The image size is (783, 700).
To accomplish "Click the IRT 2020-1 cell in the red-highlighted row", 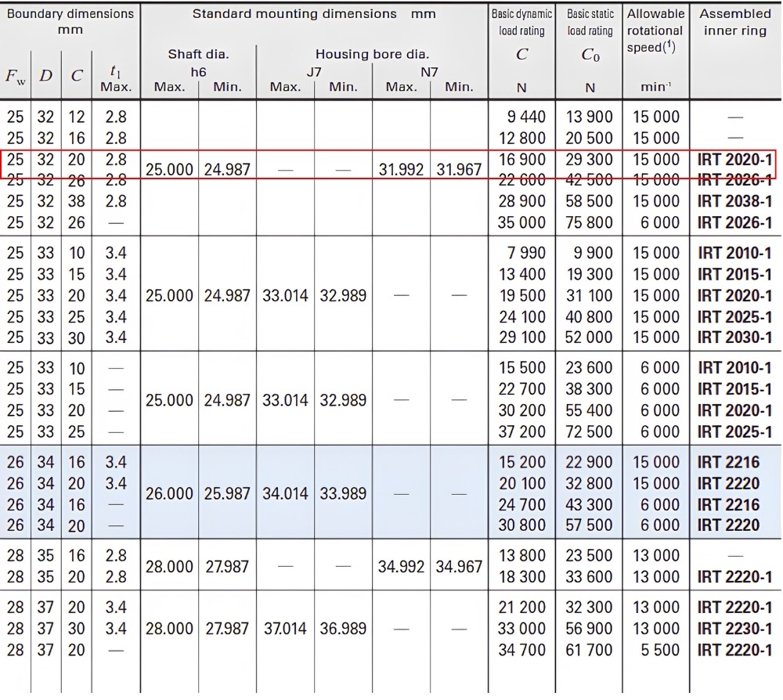I will (x=734, y=160).
